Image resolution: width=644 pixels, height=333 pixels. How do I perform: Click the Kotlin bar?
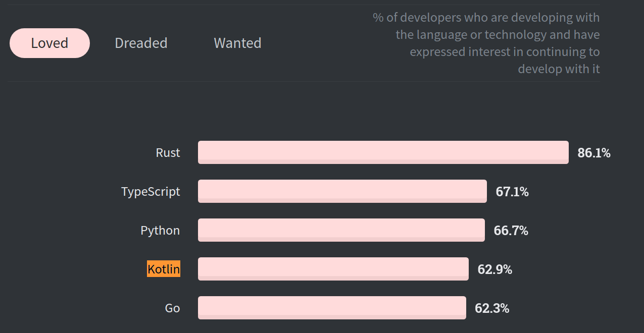pos(333,269)
